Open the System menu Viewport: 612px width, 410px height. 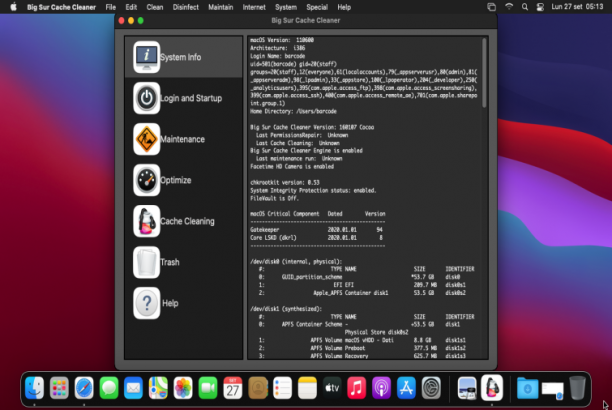(286, 7)
